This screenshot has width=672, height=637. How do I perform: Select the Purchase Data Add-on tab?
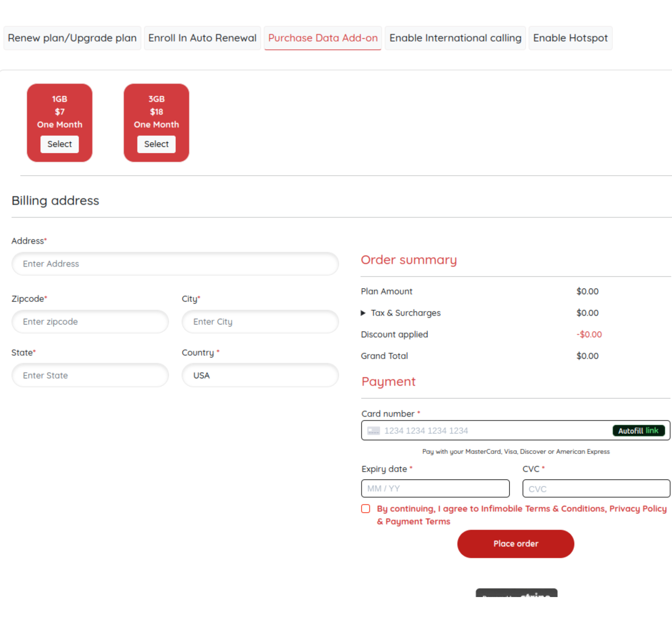click(323, 38)
